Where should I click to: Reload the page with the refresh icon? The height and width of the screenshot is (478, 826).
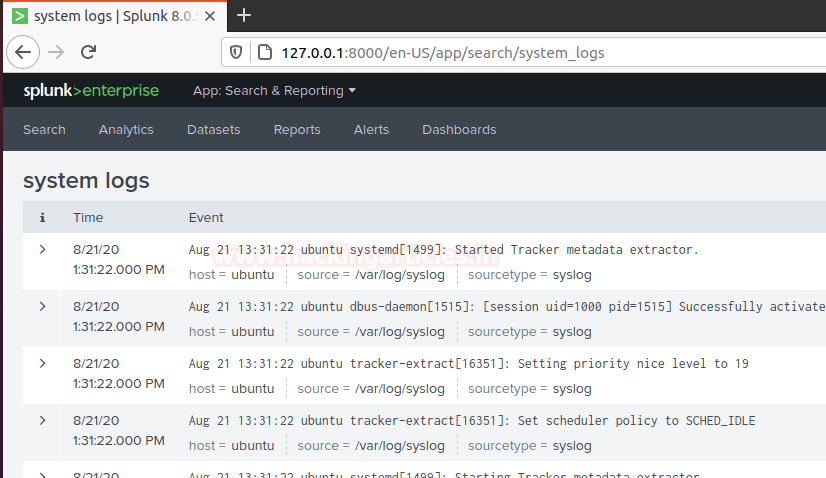[88, 52]
